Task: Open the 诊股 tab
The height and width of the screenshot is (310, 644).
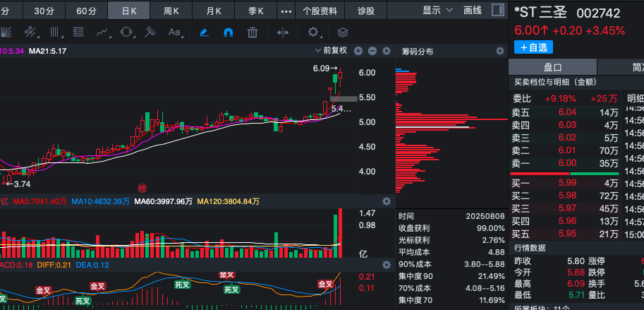Action: click(366, 11)
